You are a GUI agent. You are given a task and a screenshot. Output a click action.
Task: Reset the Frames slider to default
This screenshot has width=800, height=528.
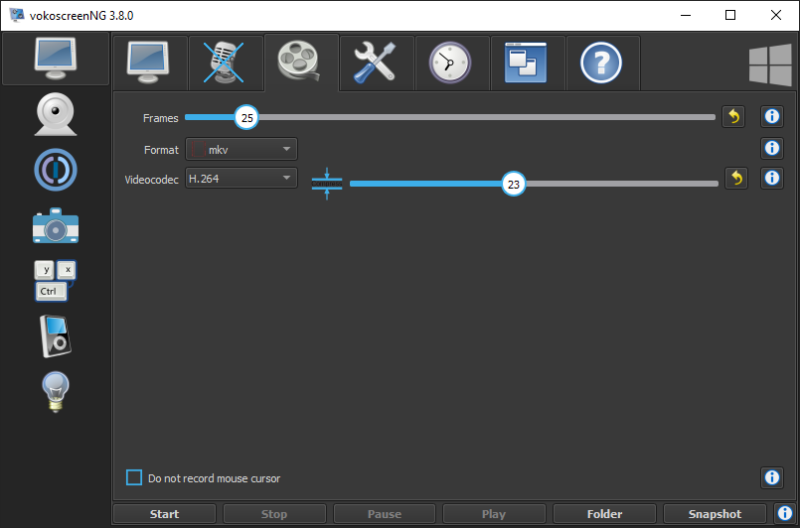(x=733, y=117)
